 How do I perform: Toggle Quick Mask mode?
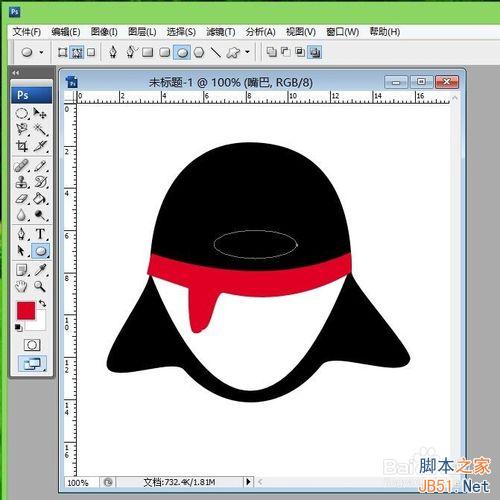32,345
